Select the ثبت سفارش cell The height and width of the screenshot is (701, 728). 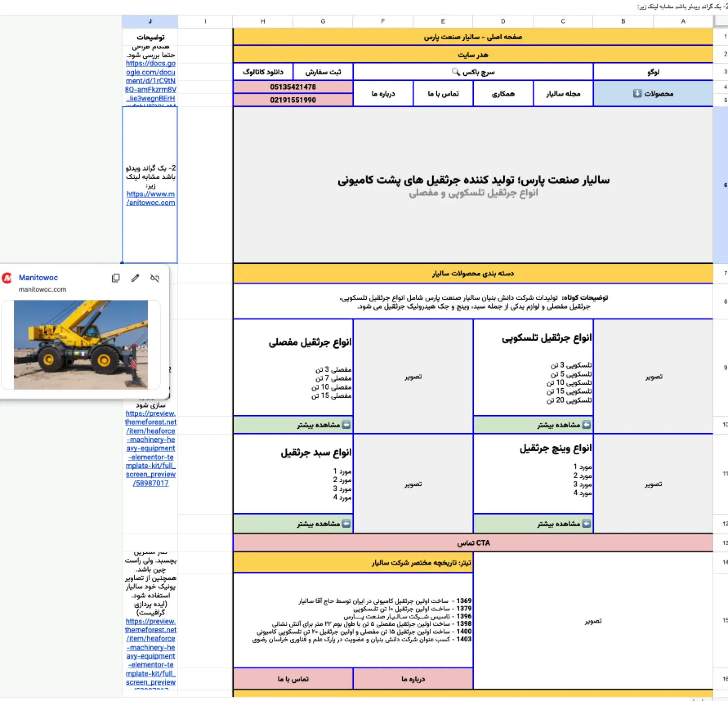click(x=323, y=72)
